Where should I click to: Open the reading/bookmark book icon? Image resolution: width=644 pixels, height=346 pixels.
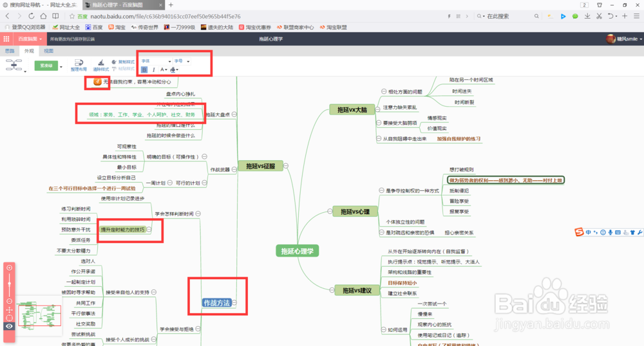tap(55, 16)
